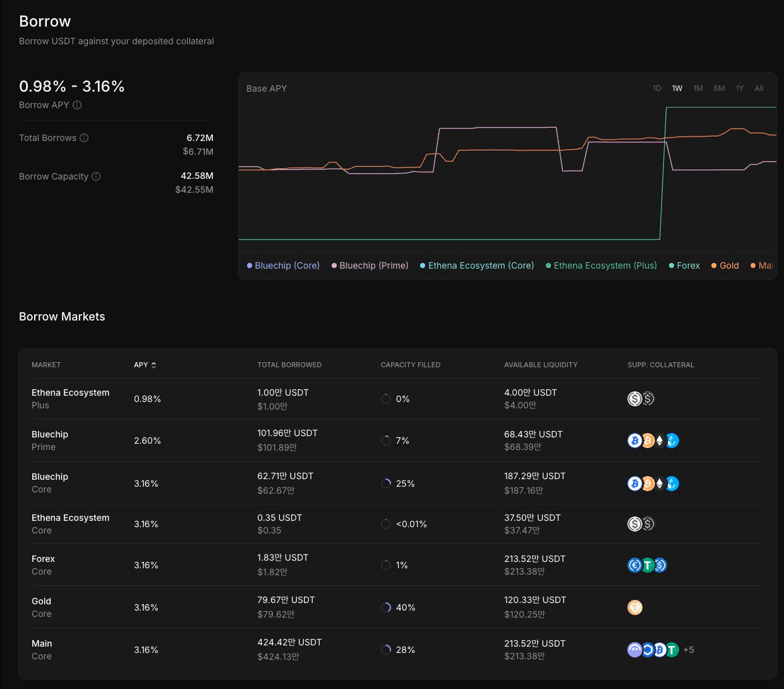Click the 40% capacity ring for Gold
This screenshot has height=689, width=784.
[386, 607]
